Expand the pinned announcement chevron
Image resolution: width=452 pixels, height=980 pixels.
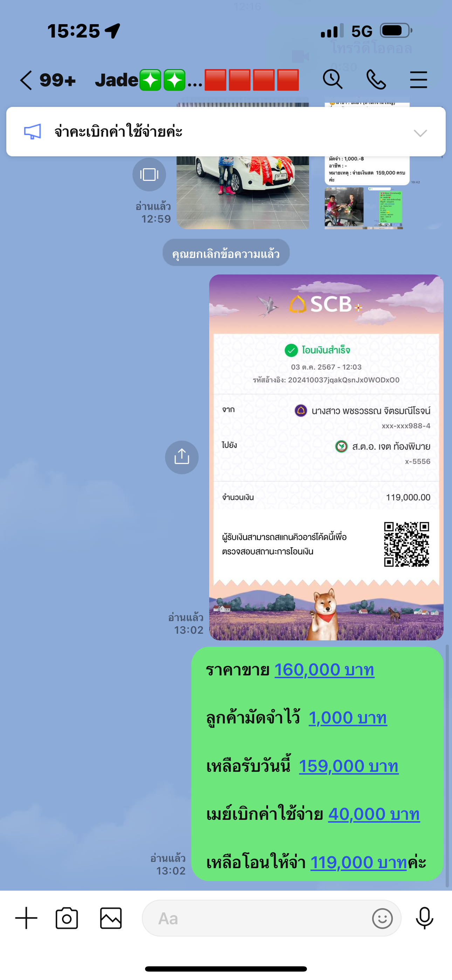coord(420,133)
